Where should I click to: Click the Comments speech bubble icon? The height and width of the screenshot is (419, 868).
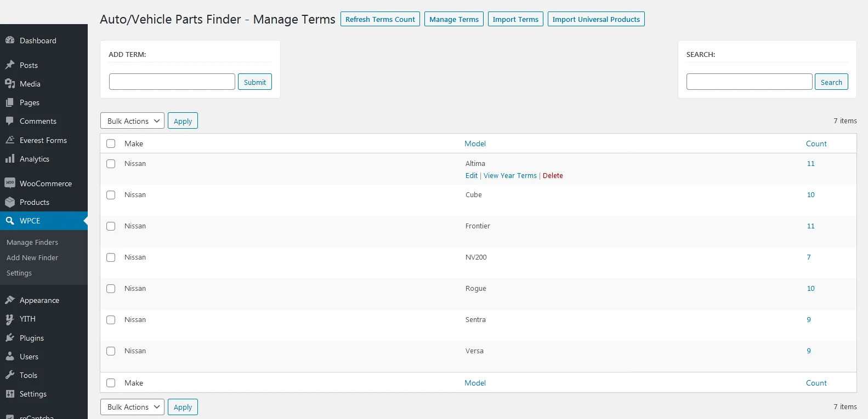tap(10, 121)
